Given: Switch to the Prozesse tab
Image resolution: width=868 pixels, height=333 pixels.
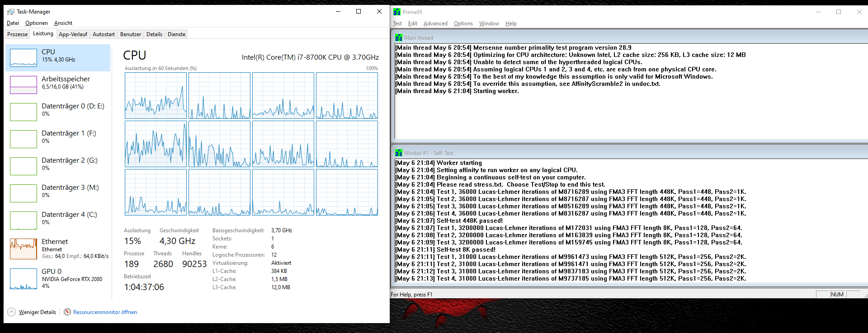Looking at the screenshot, I should click(x=18, y=34).
